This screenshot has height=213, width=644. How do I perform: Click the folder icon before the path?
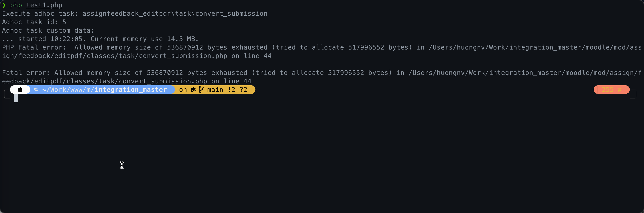point(36,90)
